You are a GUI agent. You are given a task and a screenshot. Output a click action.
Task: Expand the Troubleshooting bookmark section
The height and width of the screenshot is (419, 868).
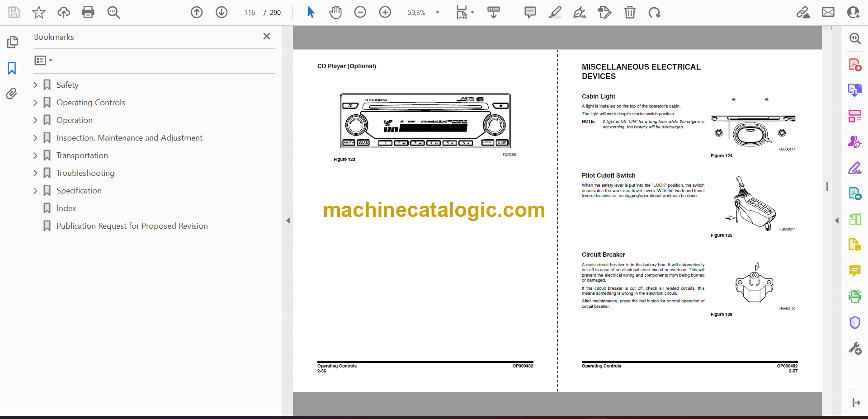tap(35, 173)
